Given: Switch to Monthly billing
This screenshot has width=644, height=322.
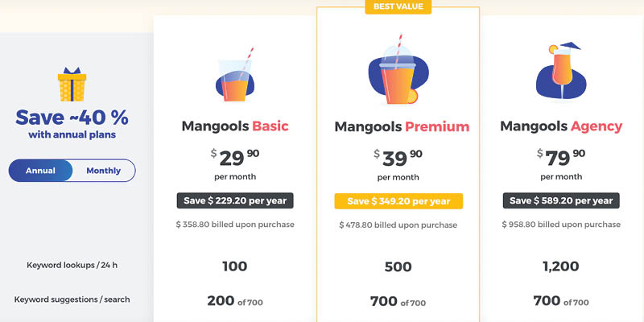Looking at the screenshot, I should 104,171.
